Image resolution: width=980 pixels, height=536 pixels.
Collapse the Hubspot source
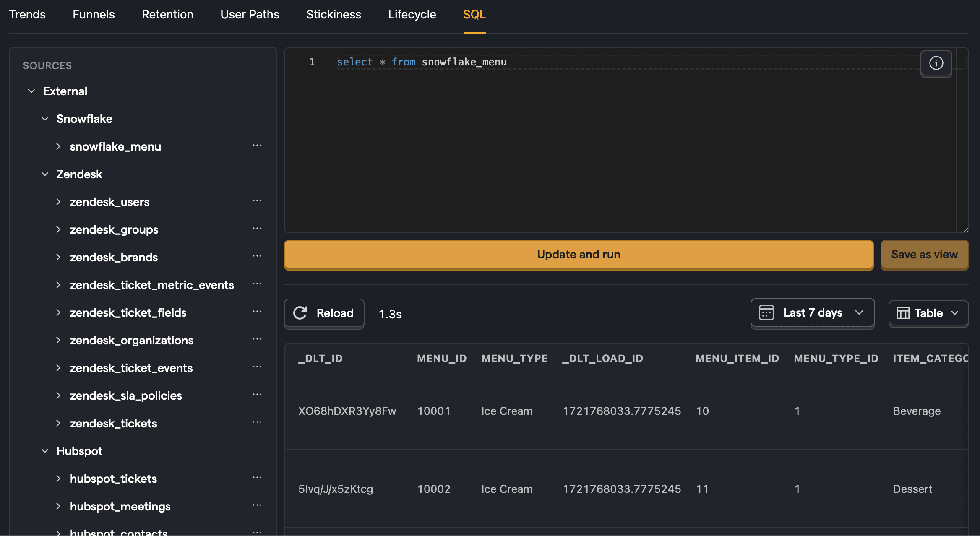(x=45, y=451)
